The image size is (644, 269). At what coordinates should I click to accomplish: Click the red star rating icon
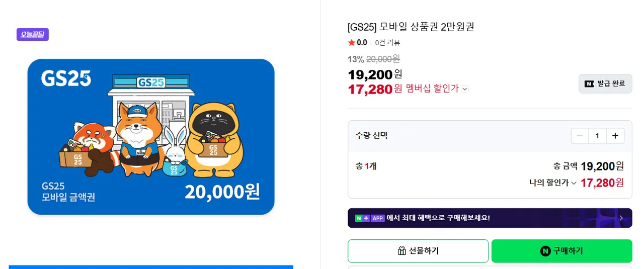pyautogui.click(x=351, y=43)
